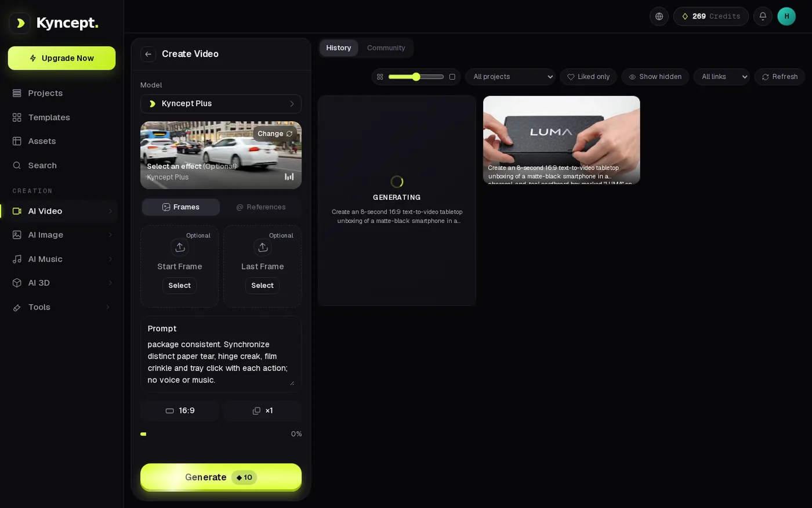Go back using the Create Video arrow

pos(148,54)
